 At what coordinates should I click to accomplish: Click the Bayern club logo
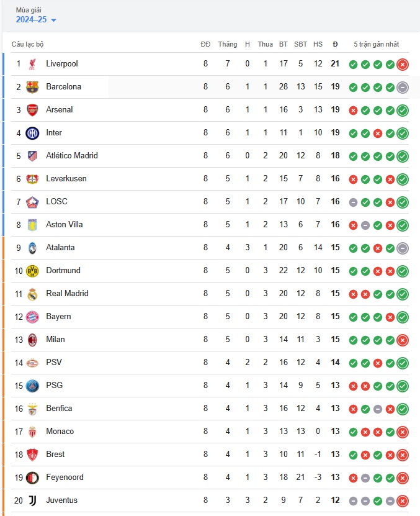(x=32, y=317)
